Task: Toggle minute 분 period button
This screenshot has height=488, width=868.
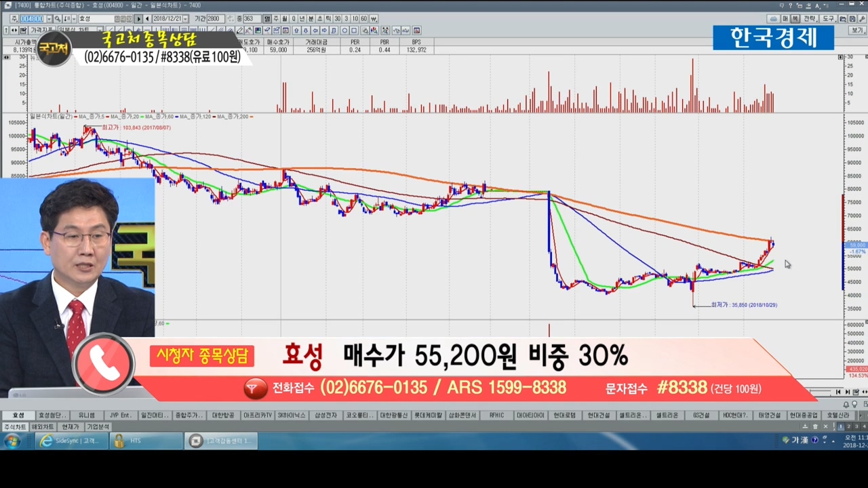Action: click(311, 18)
